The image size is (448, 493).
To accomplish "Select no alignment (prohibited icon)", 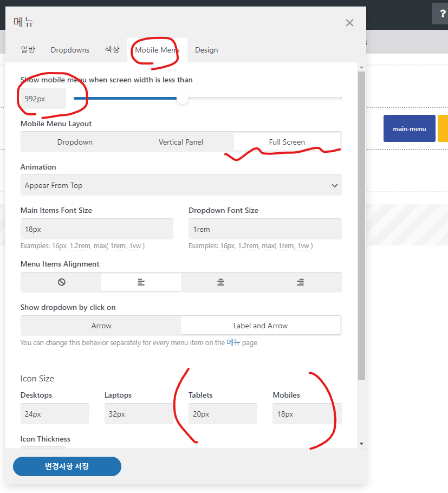I will [x=62, y=282].
